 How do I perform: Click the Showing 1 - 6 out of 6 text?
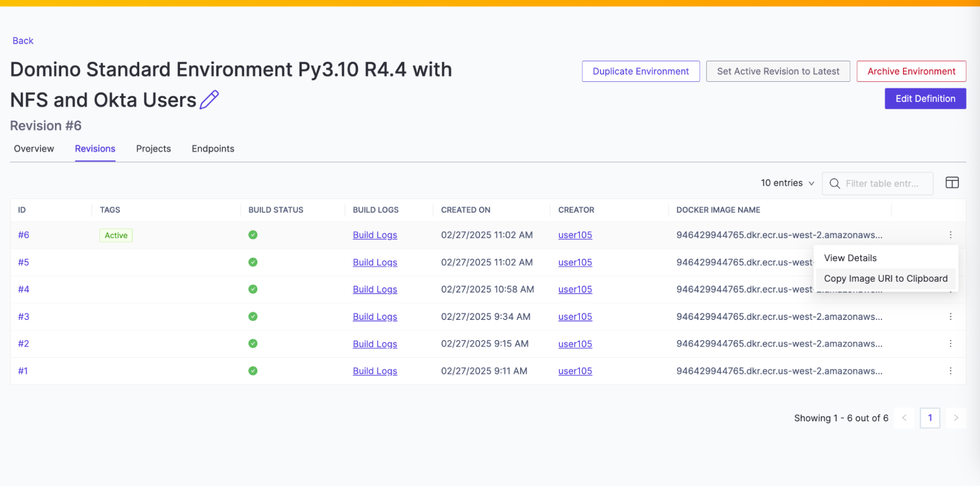(x=841, y=418)
